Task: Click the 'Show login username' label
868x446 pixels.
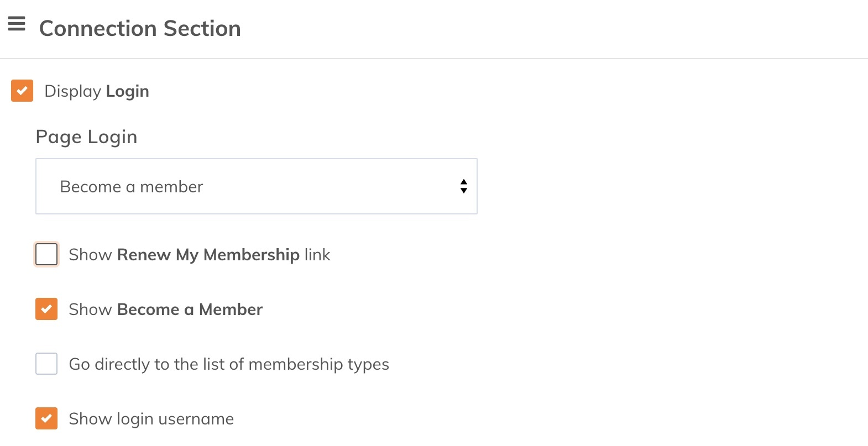Action: tap(151, 419)
